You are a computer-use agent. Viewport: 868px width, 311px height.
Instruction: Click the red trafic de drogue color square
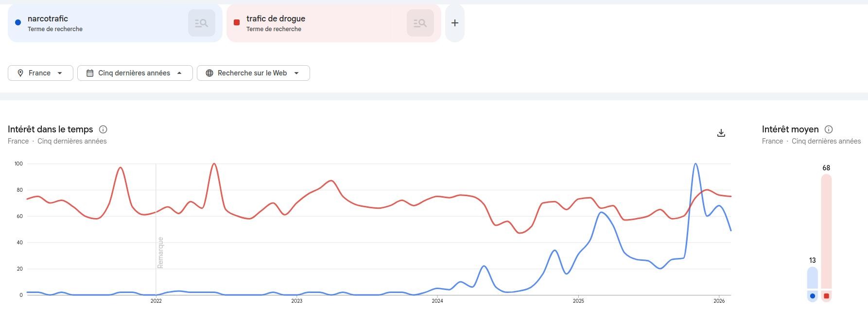(x=237, y=22)
